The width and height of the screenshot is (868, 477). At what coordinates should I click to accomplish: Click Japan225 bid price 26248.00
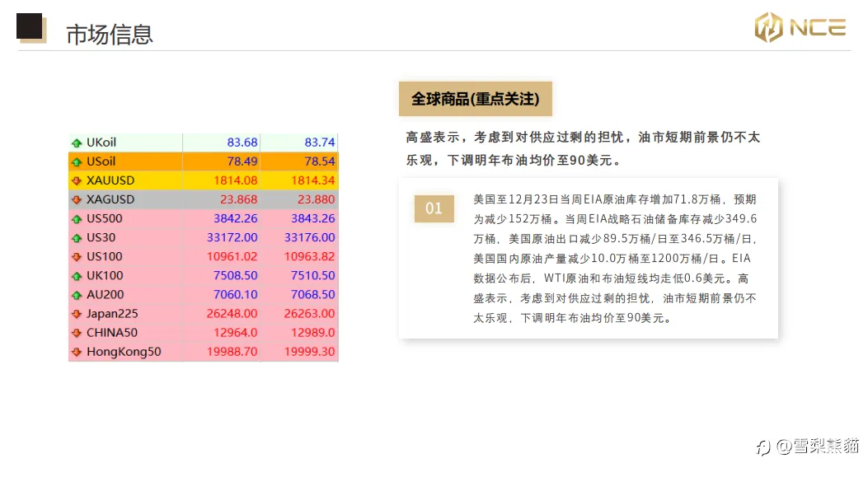tap(232, 313)
